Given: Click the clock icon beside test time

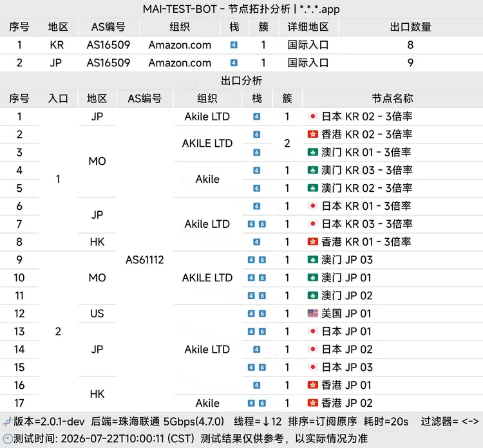Looking at the screenshot, I should click(x=7, y=438).
